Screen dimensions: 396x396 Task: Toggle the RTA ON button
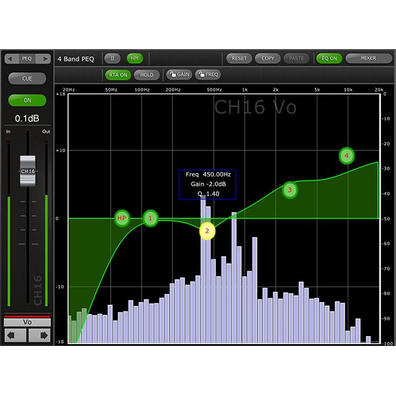click(118, 75)
